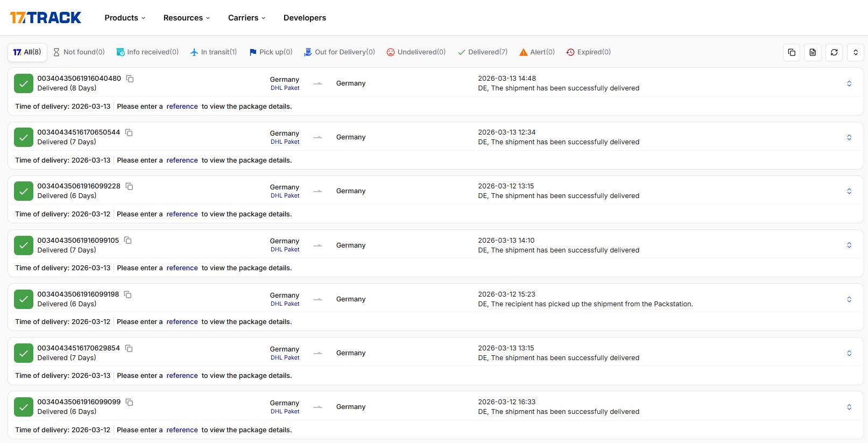The image size is (868, 443).
Task: Click the 17TRACK logo
Action: 46,18
